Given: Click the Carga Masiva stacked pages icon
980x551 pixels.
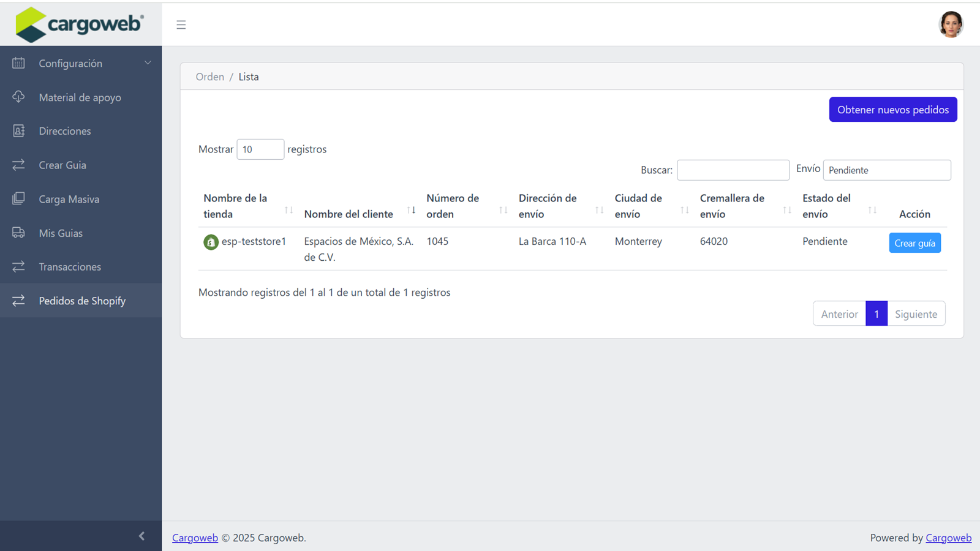Looking at the screenshot, I should (x=18, y=199).
